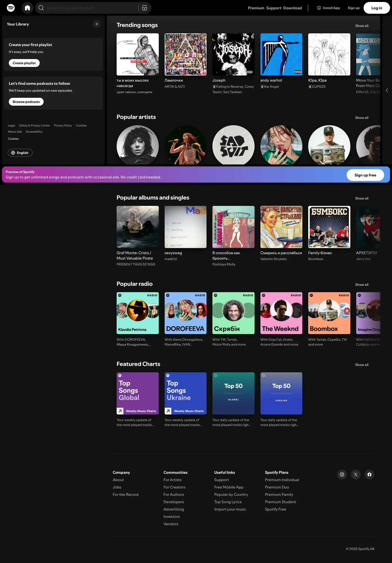Go to Home via house icon
The image size is (392, 563).
27,8
